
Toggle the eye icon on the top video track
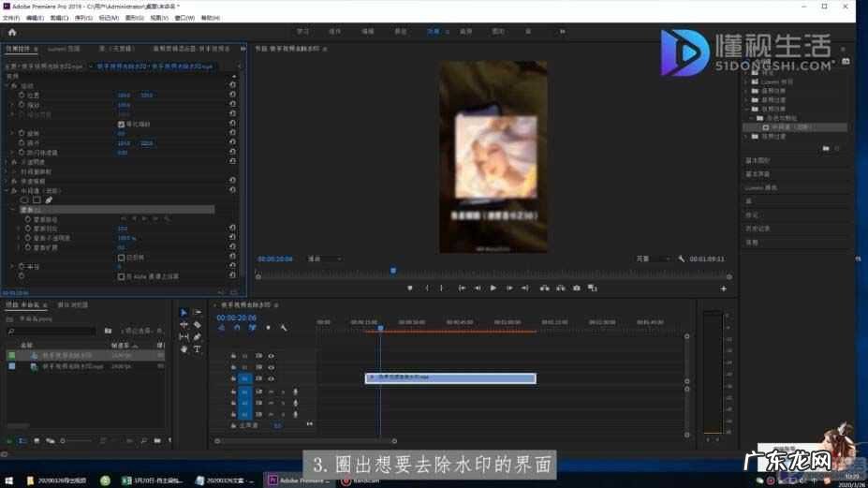tap(272, 356)
